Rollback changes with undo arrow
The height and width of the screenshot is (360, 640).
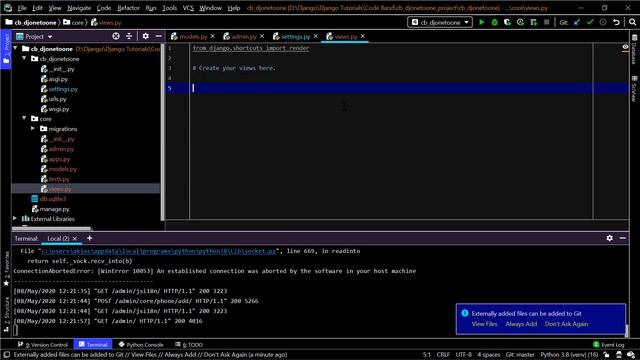click(616, 22)
